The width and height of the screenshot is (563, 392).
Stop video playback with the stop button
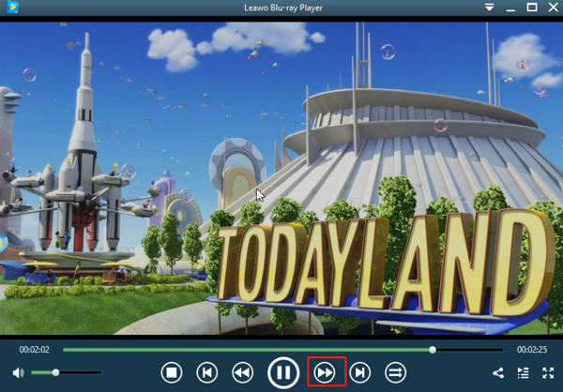coord(172,372)
